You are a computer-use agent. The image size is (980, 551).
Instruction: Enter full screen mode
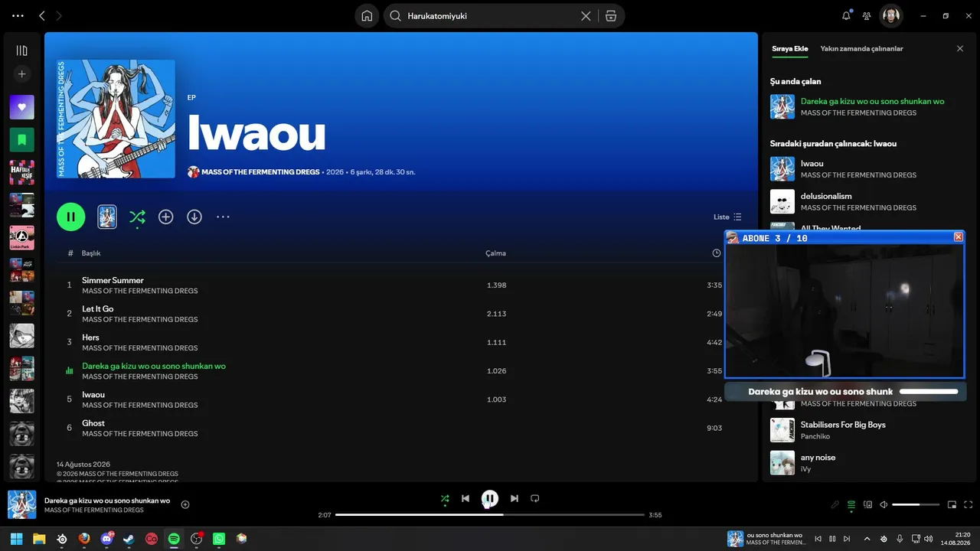tap(969, 504)
